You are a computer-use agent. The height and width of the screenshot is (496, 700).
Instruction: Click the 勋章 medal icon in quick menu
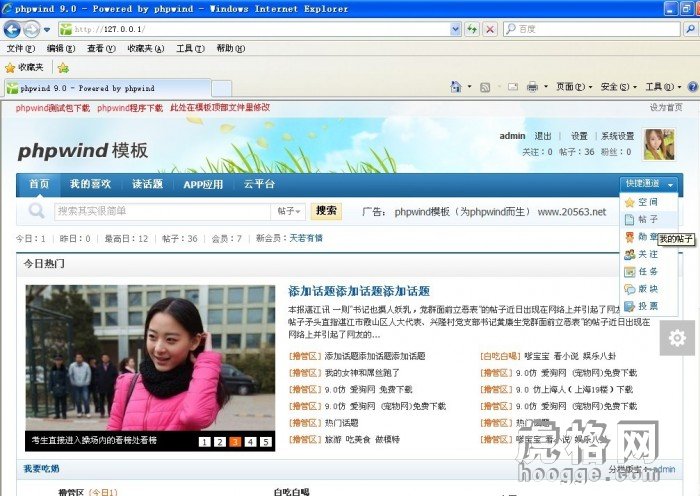629,237
